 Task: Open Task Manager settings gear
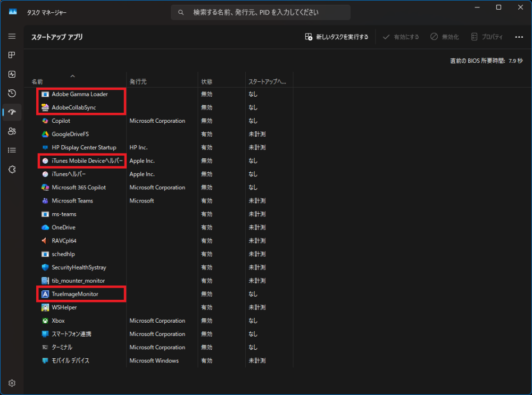click(x=12, y=383)
